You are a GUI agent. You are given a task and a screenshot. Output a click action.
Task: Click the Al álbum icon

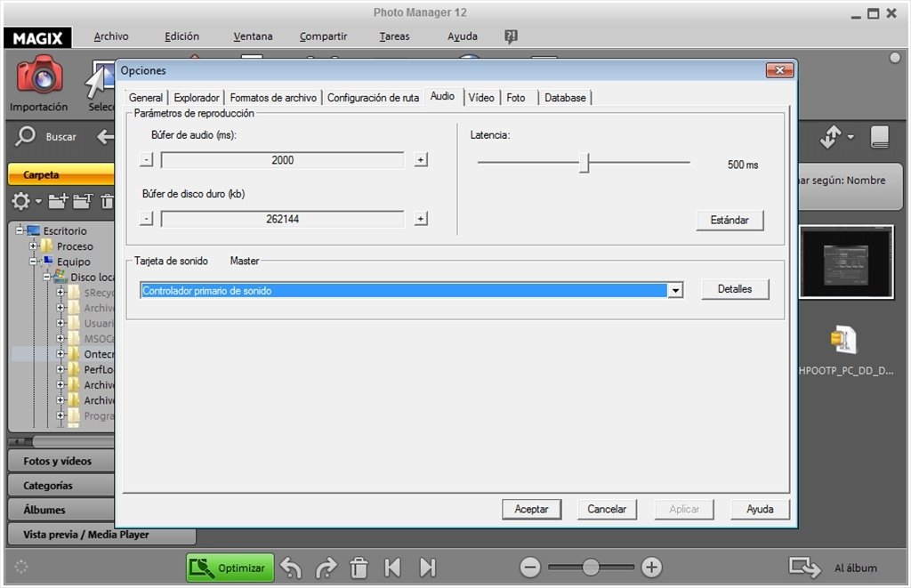[804, 567]
